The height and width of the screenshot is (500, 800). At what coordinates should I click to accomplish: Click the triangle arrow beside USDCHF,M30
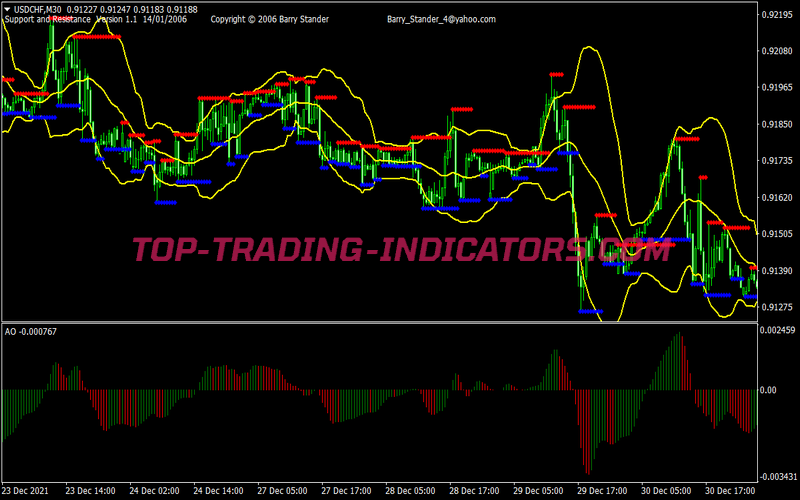7,9
